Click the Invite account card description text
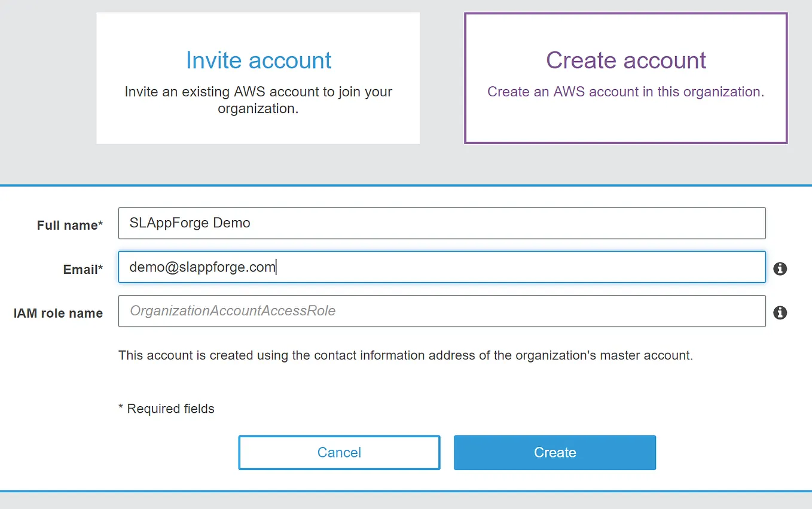The image size is (812, 509). point(258,100)
